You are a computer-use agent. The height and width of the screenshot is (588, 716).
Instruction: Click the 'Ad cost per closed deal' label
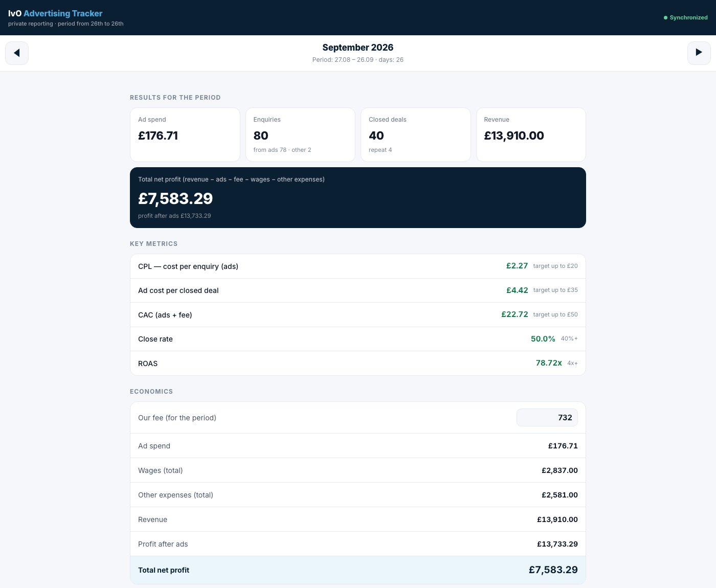(178, 290)
